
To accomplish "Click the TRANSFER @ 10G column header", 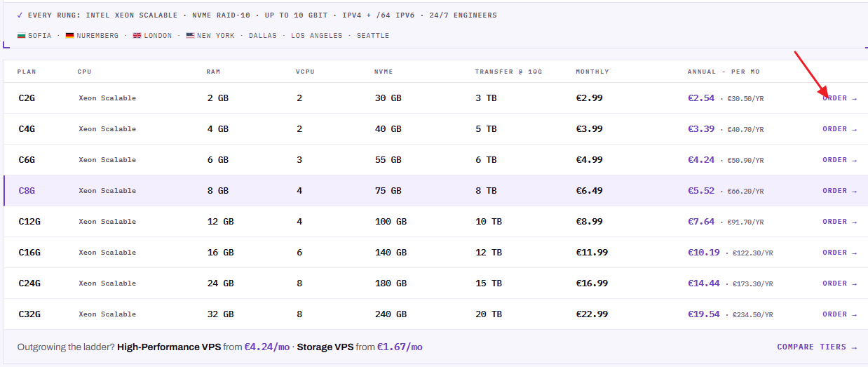I will click(x=508, y=72).
